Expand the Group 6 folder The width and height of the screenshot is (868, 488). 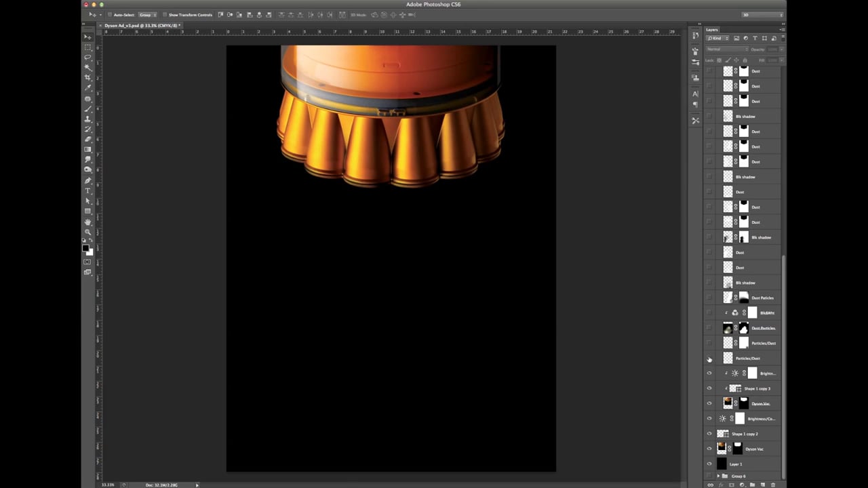pos(718,476)
